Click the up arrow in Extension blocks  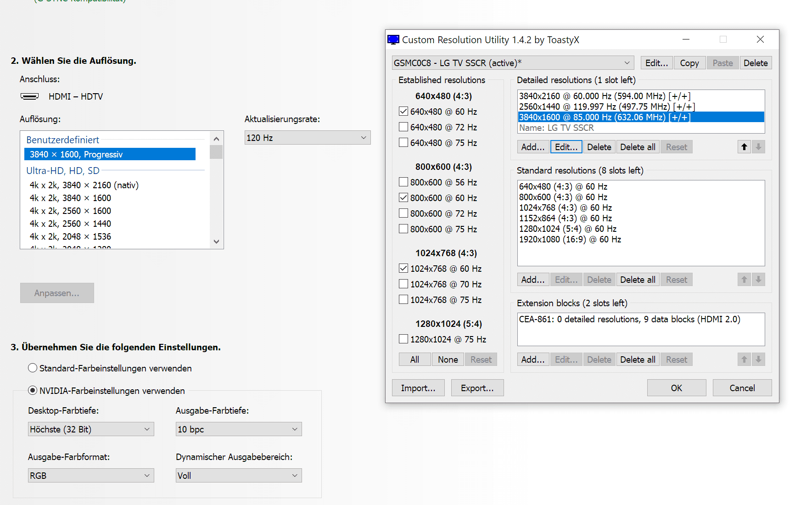pos(744,359)
